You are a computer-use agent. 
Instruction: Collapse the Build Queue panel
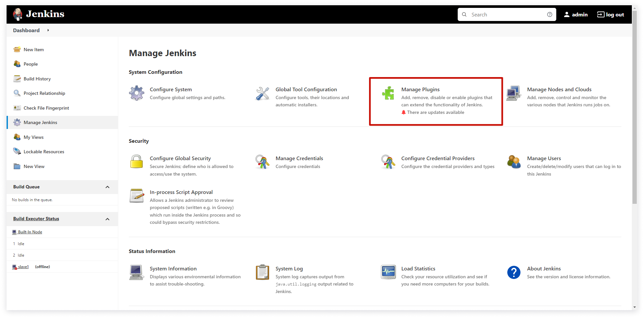click(107, 187)
